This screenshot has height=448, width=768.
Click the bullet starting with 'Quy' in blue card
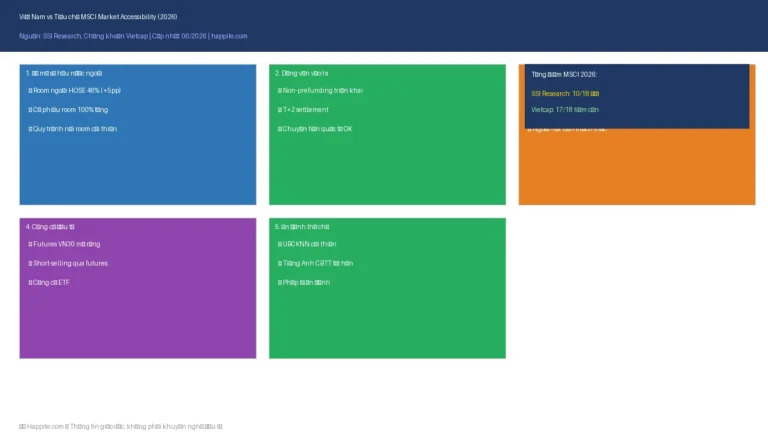(x=72, y=129)
